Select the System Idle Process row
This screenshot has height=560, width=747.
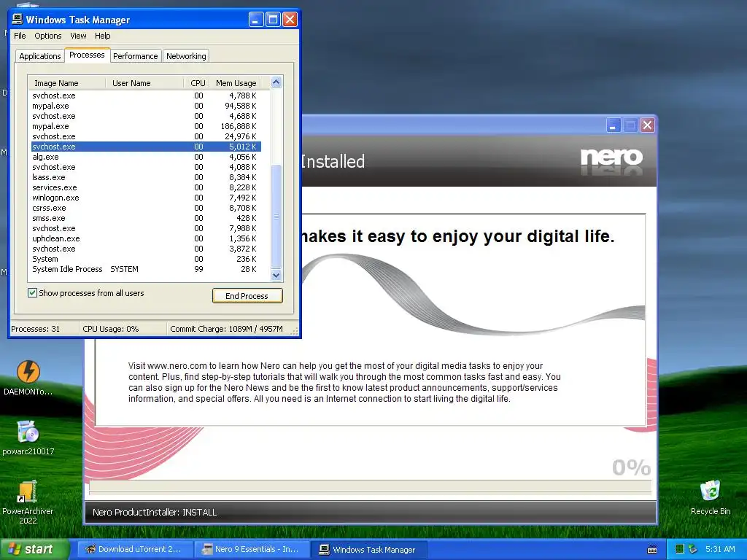tap(146, 269)
